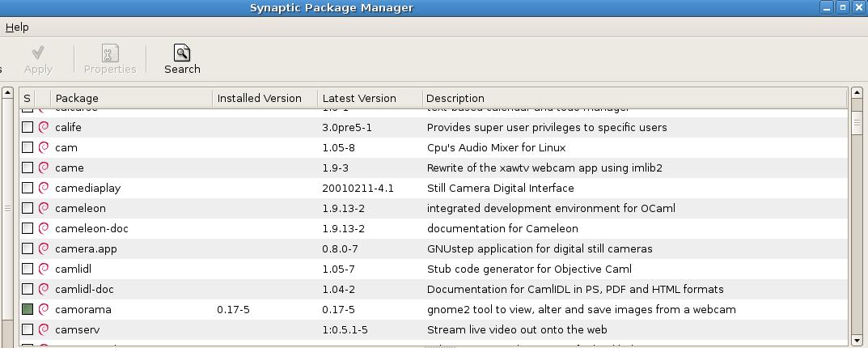Sort by the Package column header
The width and height of the screenshot is (868, 348).
[x=131, y=98]
